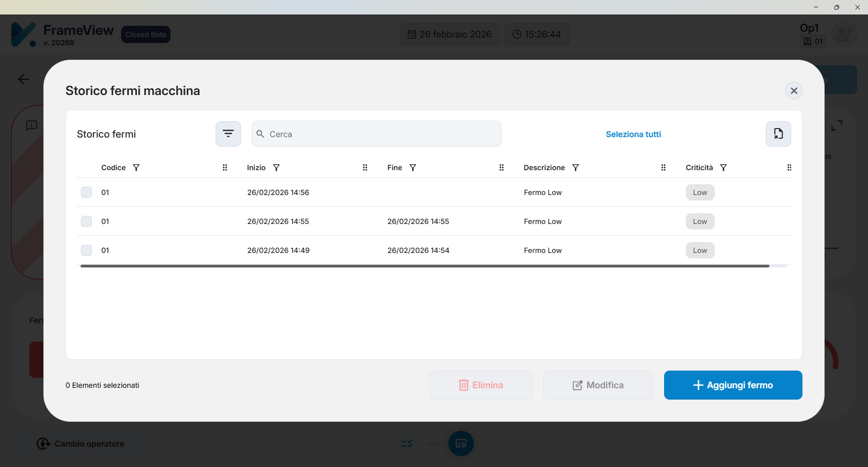Sort by Codice column header
This screenshot has width=868, height=467.
pos(113,168)
